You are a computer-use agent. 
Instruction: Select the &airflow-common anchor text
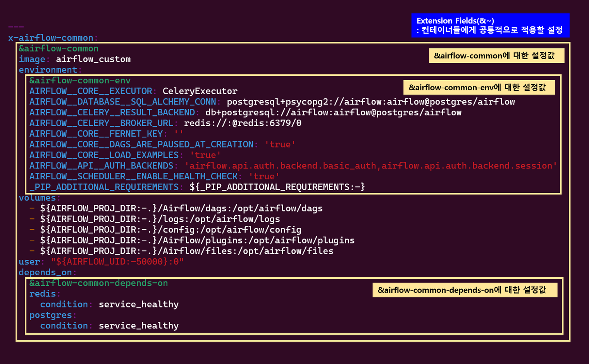(x=59, y=49)
